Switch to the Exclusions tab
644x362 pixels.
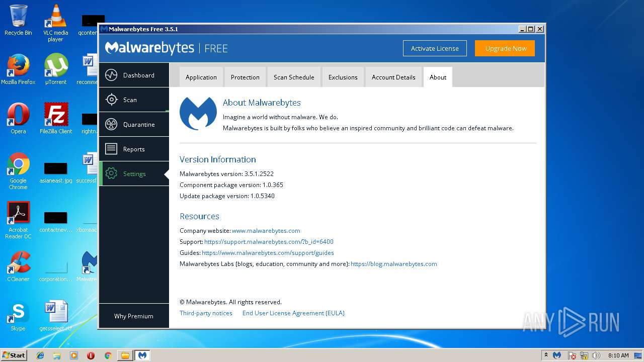pos(343,77)
